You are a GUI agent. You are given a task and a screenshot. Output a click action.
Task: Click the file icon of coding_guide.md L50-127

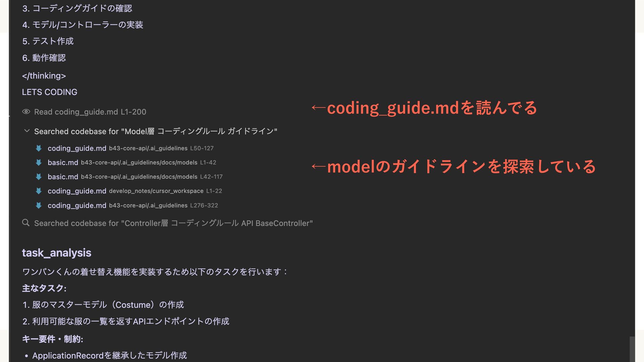[x=39, y=148]
